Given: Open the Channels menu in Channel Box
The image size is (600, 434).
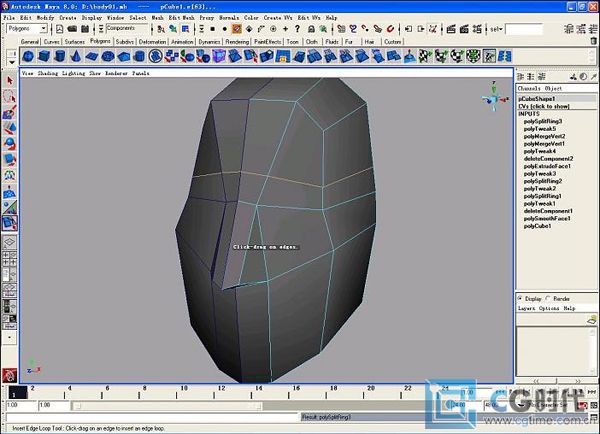Looking at the screenshot, I should point(529,88).
